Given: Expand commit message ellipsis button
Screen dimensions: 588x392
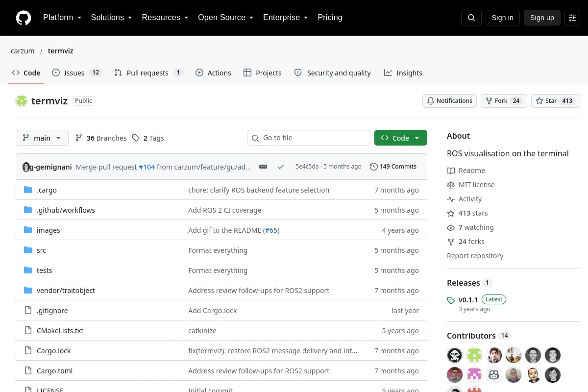Looking at the screenshot, I should 263,167.
